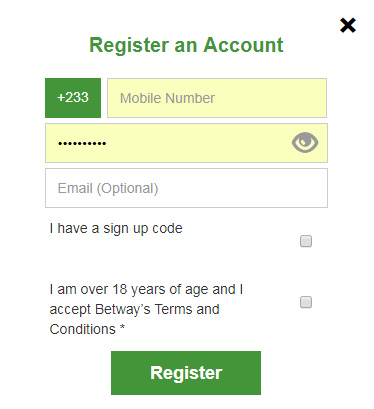Show password using the eye icon
The image size is (374, 409).
coord(305,142)
